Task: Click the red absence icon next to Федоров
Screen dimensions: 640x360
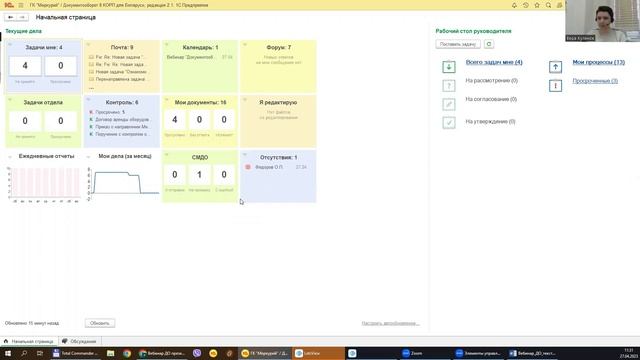Action: coord(248,167)
